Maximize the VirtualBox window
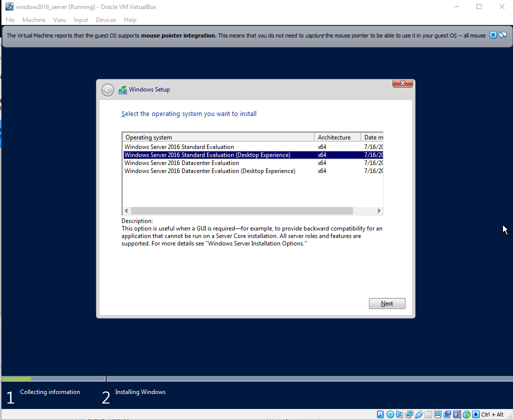This screenshot has width=513, height=420. click(479, 6)
